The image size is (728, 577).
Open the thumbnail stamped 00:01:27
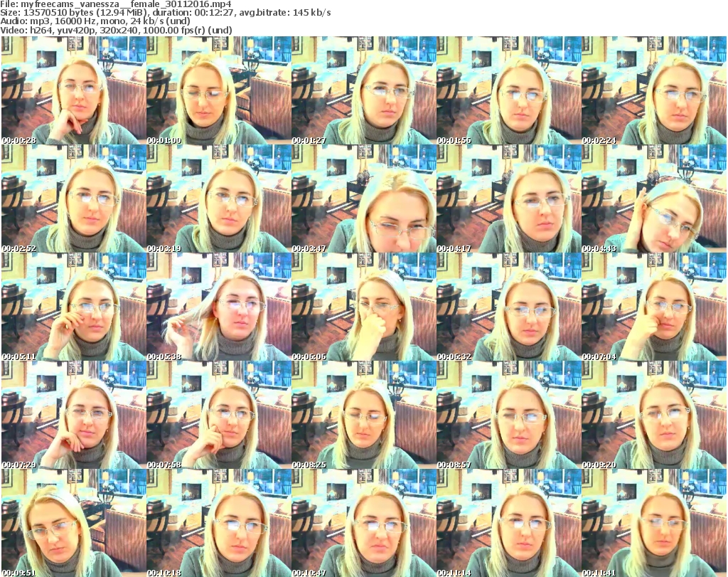[363, 90]
